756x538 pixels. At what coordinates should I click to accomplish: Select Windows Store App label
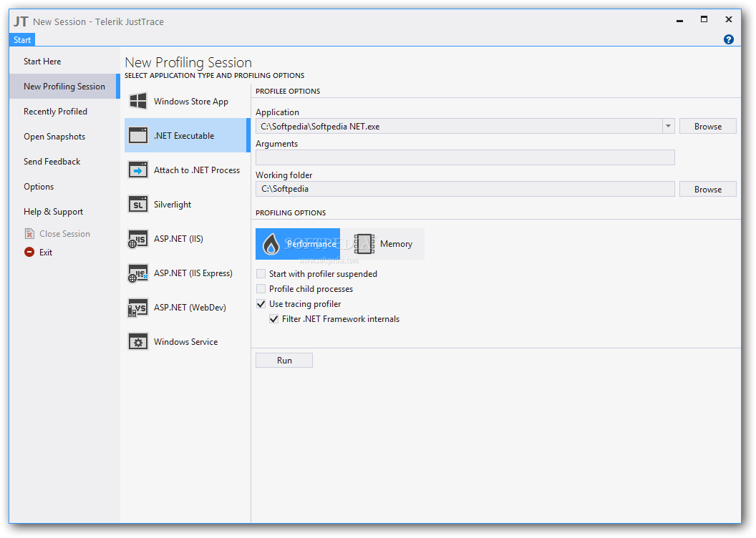pos(191,101)
